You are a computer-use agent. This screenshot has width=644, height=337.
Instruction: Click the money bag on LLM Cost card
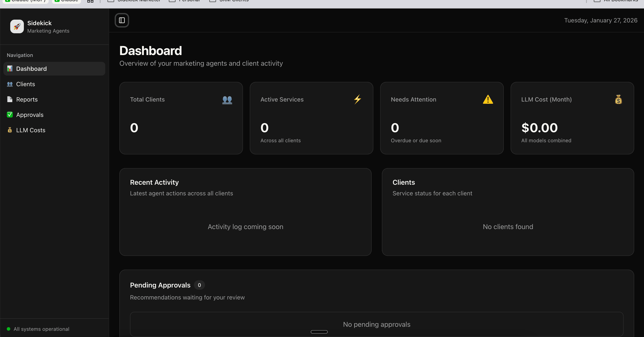tap(618, 99)
